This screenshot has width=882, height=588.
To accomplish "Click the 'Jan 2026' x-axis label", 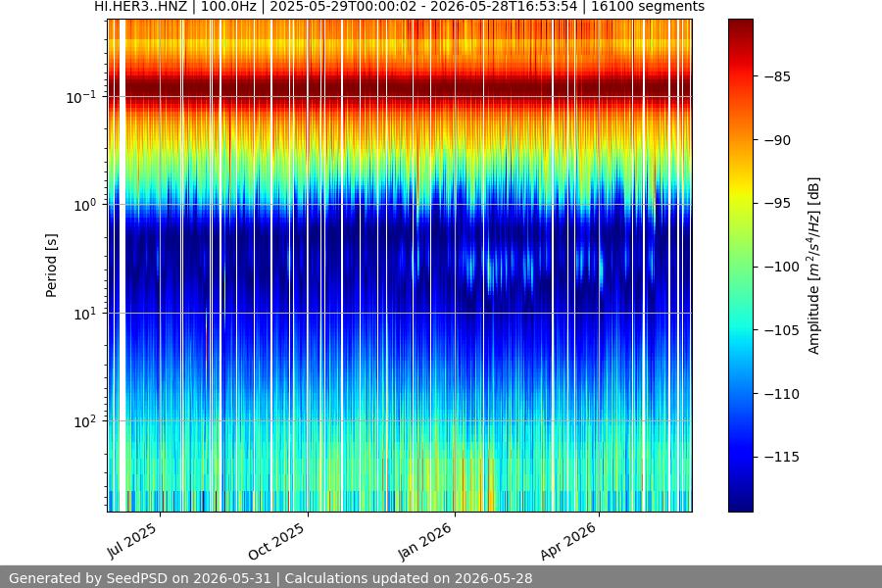I will [x=424, y=541].
